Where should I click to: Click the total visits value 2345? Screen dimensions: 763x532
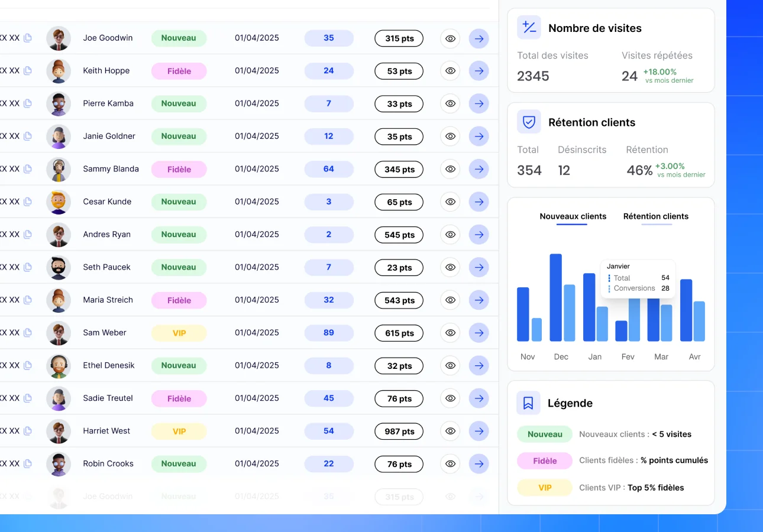(533, 76)
